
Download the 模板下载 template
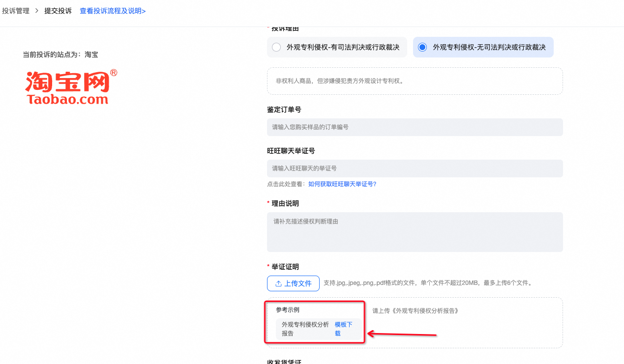click(x=344, y=329)
